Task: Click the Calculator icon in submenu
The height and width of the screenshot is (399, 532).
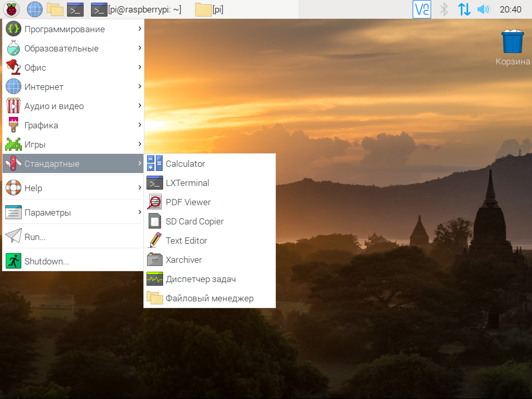Action: tap(155, 163)
